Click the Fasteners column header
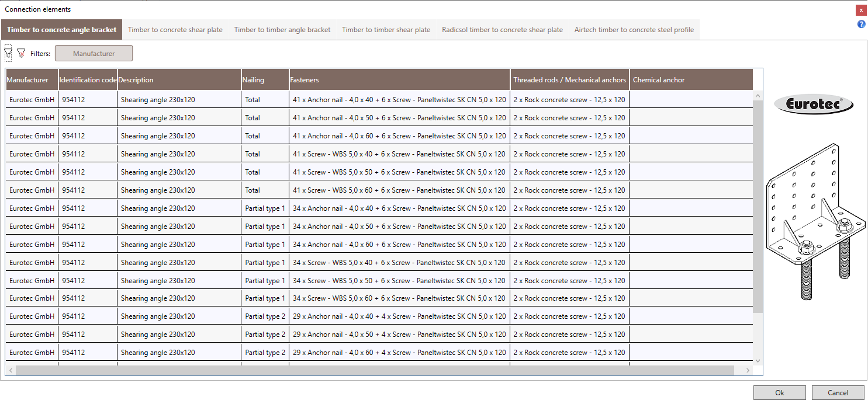The height and width of the screenshot is (404, 868). pyautogui.click(x=400, y=80)
